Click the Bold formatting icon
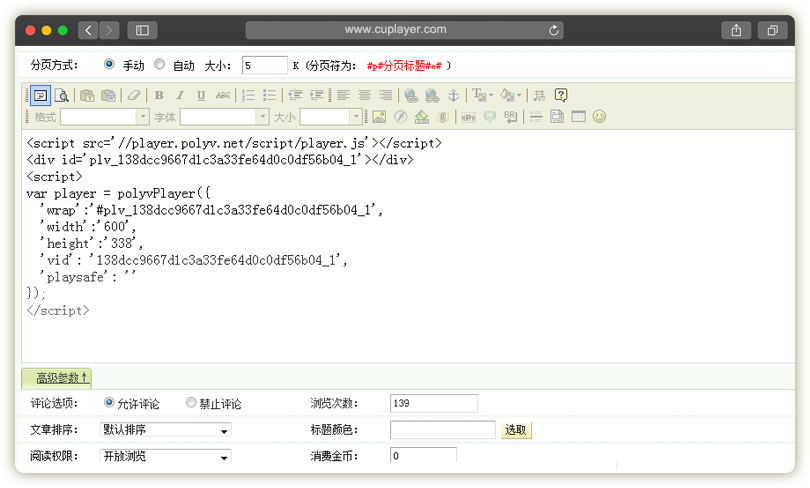 click(x=159, y=96)
